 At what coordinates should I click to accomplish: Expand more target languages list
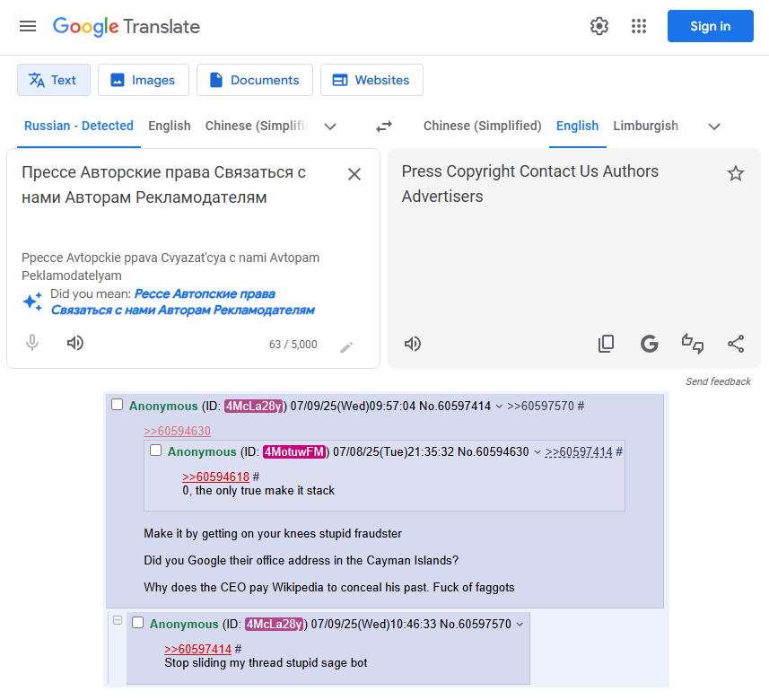coord(714,127)
